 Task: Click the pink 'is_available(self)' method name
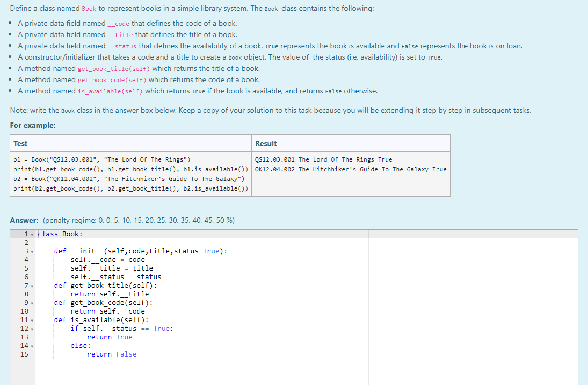coord(110,91)
